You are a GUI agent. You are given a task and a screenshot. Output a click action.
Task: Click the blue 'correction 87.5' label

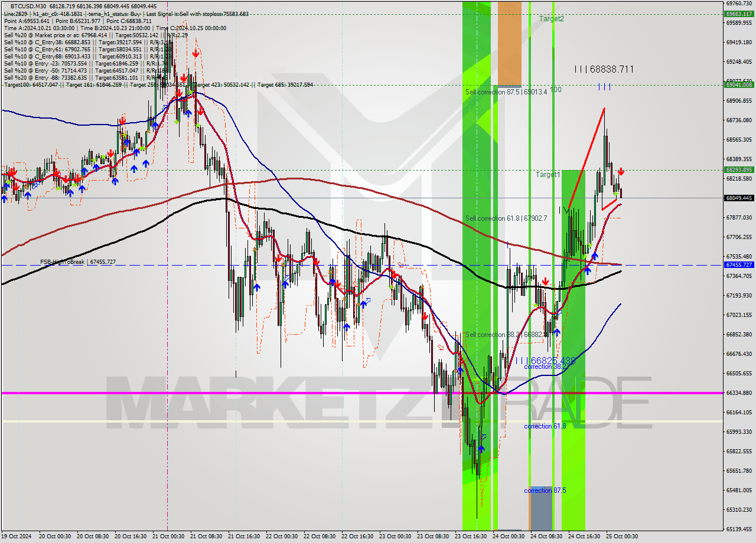pyautogui.click(x=545, y=490)
